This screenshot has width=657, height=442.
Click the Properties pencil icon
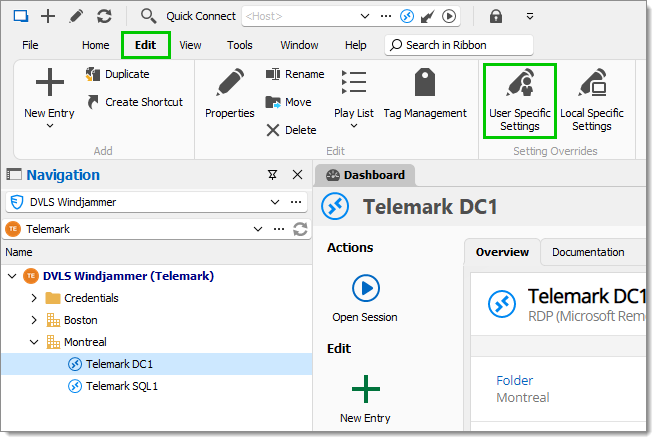coord(230,82)
